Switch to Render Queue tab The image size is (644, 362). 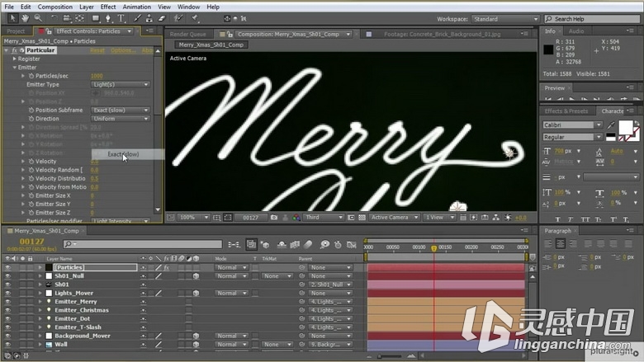coord(187,34)
